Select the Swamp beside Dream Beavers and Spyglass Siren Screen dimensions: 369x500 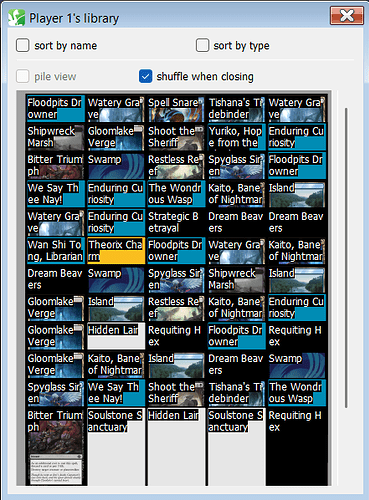[x=115, y=279]
